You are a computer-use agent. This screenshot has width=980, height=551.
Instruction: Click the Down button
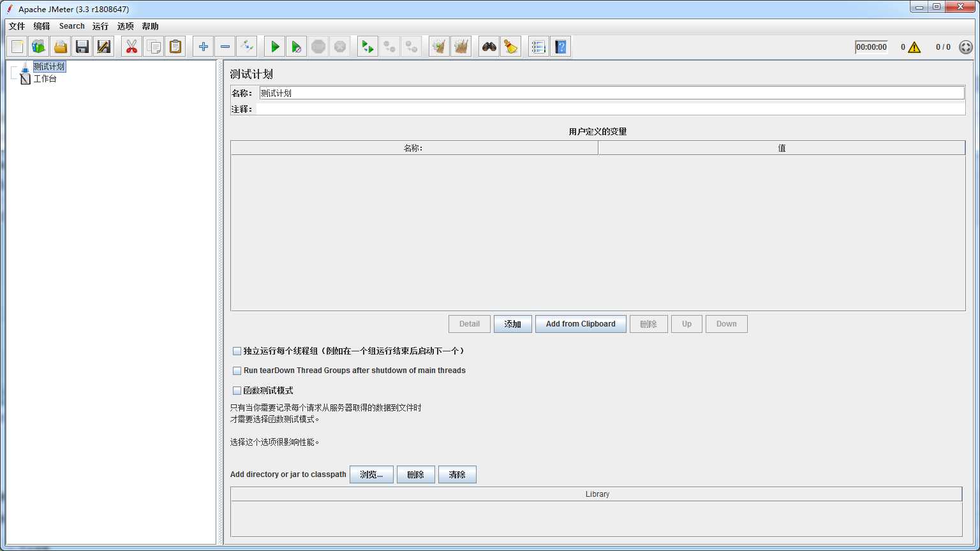coord(727,324)
